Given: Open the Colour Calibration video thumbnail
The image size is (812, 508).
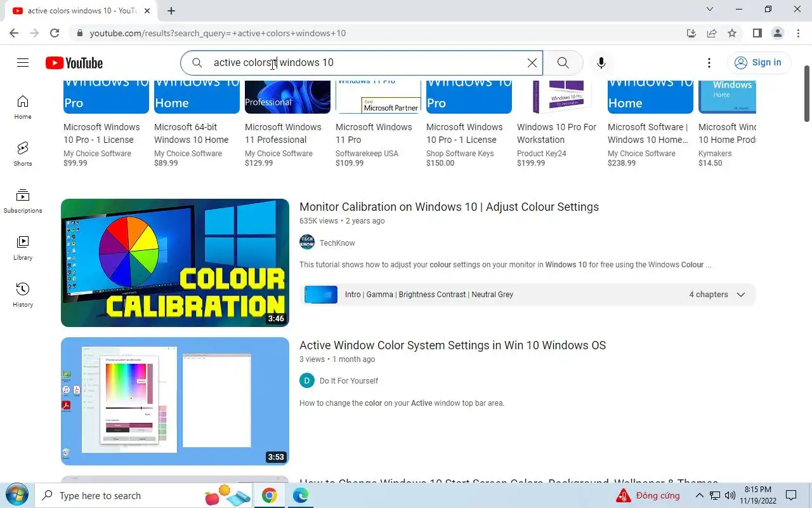Looking at the screenshot, I should [x=175, y=263].
